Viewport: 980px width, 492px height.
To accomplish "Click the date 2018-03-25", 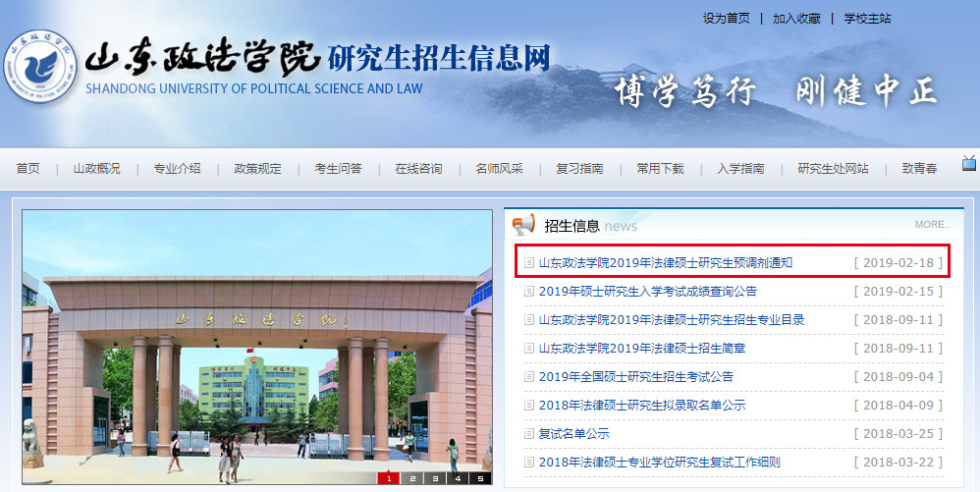I will pyautogui.click(x=898, y=434).
